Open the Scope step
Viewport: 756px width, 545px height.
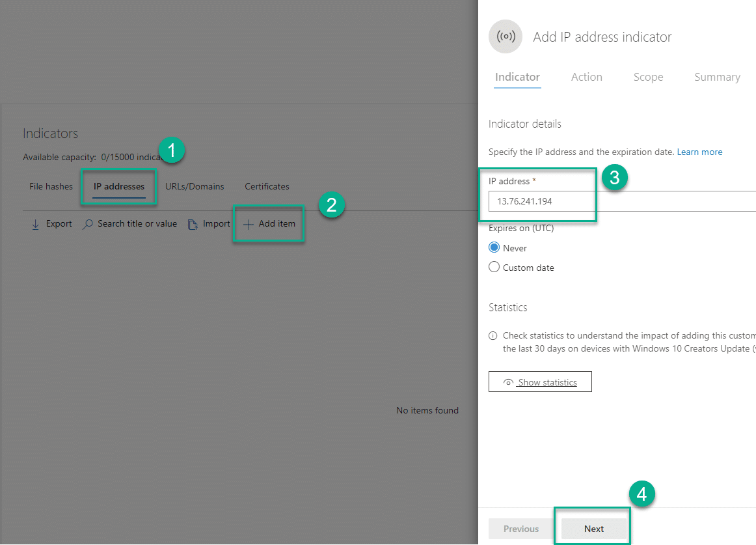(648, 77)
